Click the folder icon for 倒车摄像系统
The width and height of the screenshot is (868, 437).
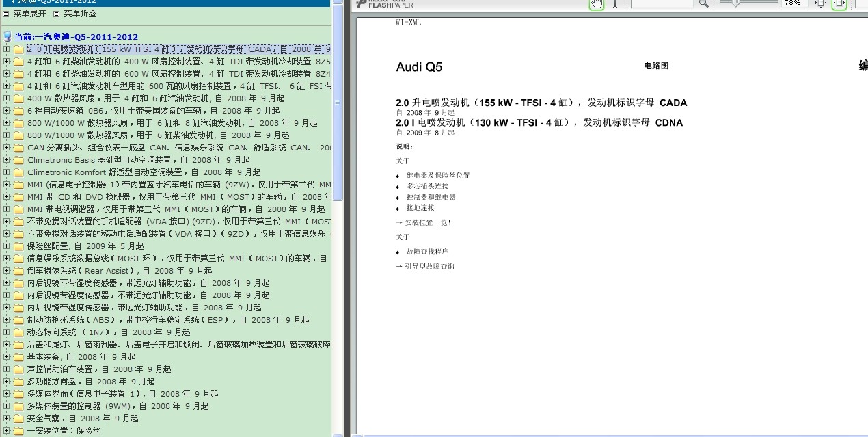click(18, 271)
